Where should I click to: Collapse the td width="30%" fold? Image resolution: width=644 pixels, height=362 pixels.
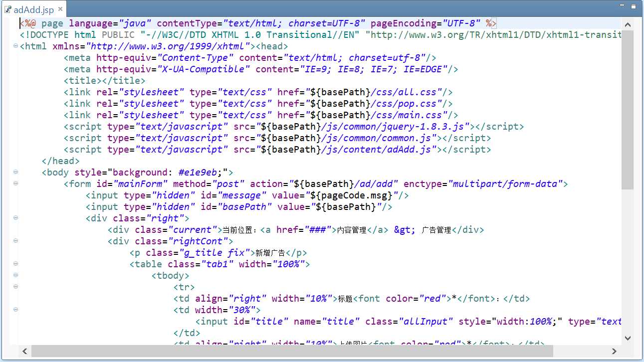tap(15, 310)
